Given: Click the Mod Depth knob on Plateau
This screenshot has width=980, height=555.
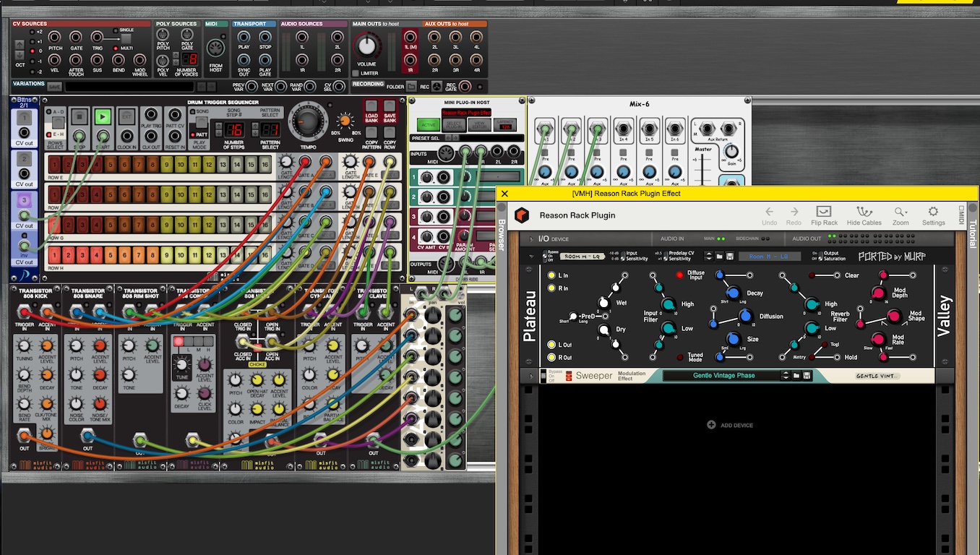Looking at the screenshot, I should [878, 293].
